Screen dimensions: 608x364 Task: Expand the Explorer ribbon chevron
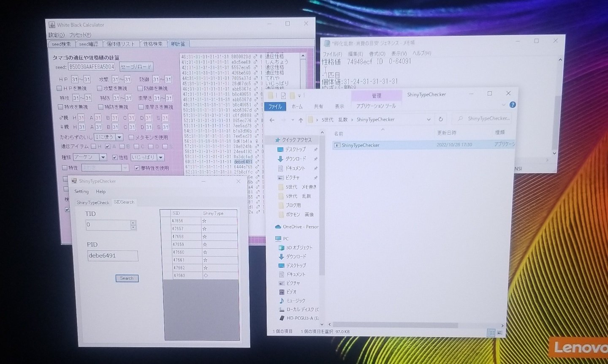(503, 105)
